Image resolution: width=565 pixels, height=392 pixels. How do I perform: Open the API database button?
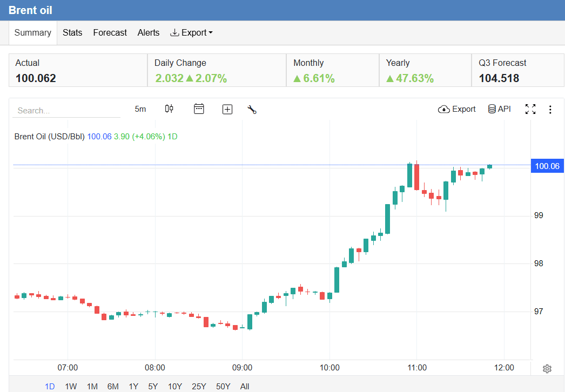[500, 109]
